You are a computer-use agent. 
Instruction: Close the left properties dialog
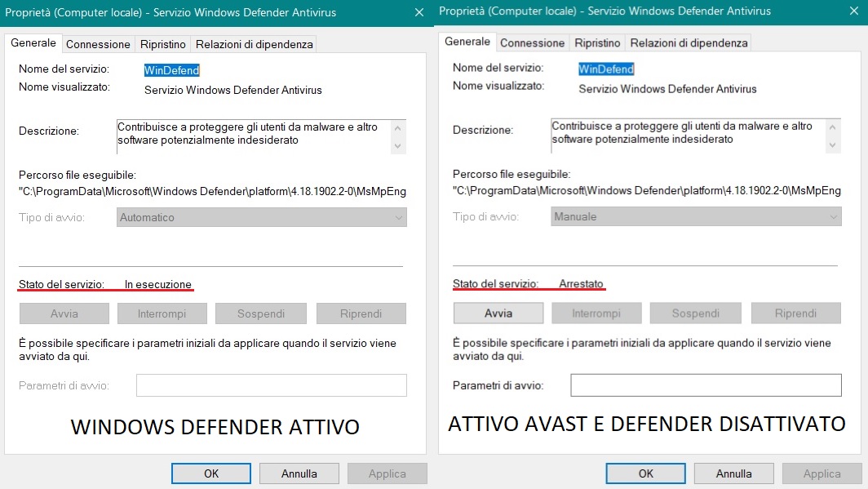419,12
